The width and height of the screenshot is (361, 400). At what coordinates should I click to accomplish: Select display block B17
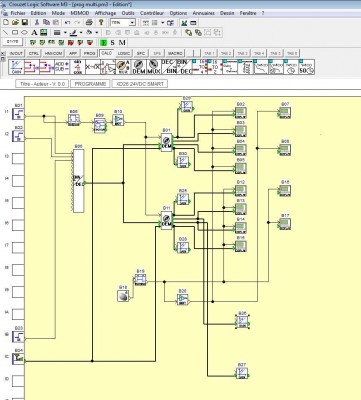pos(285,224)
